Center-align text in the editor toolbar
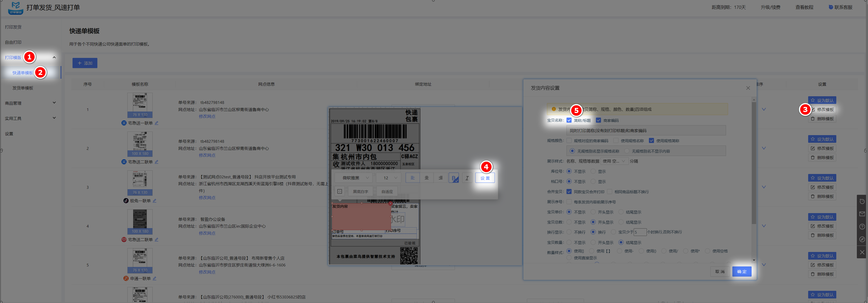This screenshot has height=303, width=868. coord(426,178)
